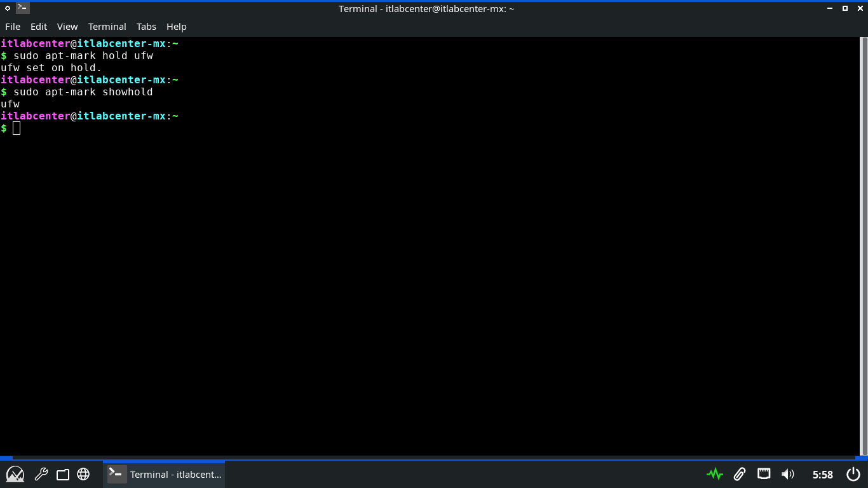The image size is (868, 488).
Task: Open the Tabs menu
Action: pos(146,27)
